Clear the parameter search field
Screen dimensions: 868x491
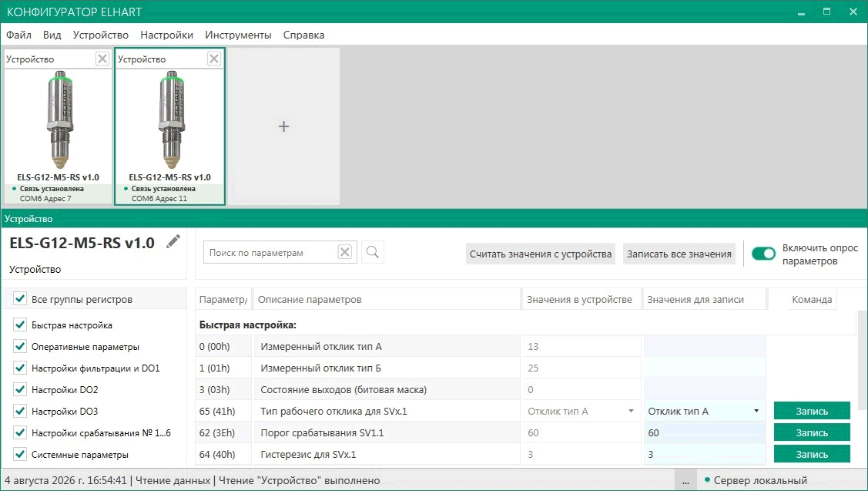point(344,252)
